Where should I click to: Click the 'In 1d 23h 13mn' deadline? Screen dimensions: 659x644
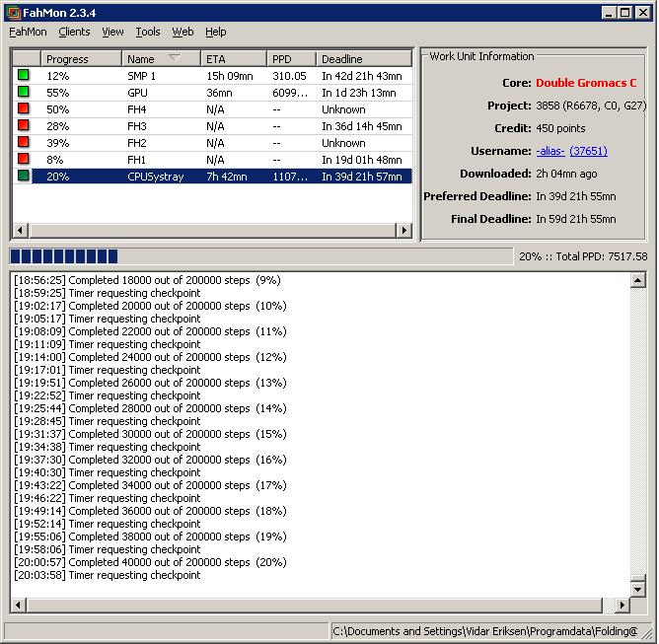[x=358, y=93]
